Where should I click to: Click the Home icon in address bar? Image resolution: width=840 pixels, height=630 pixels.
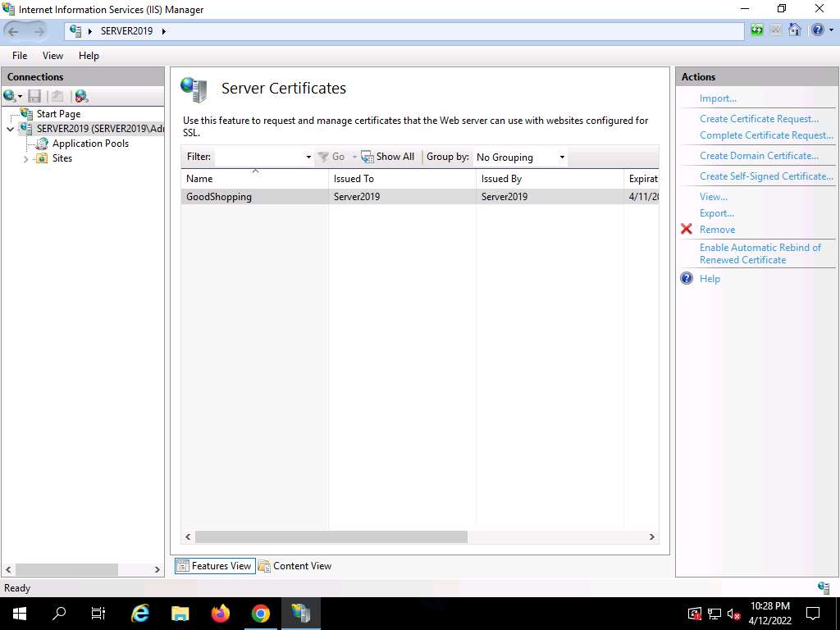(x=794, y=30)
